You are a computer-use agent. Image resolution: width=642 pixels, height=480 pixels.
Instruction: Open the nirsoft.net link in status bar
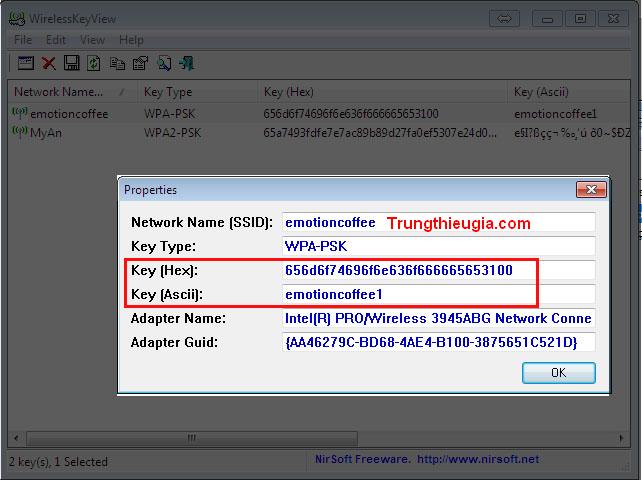coord(478,459)
